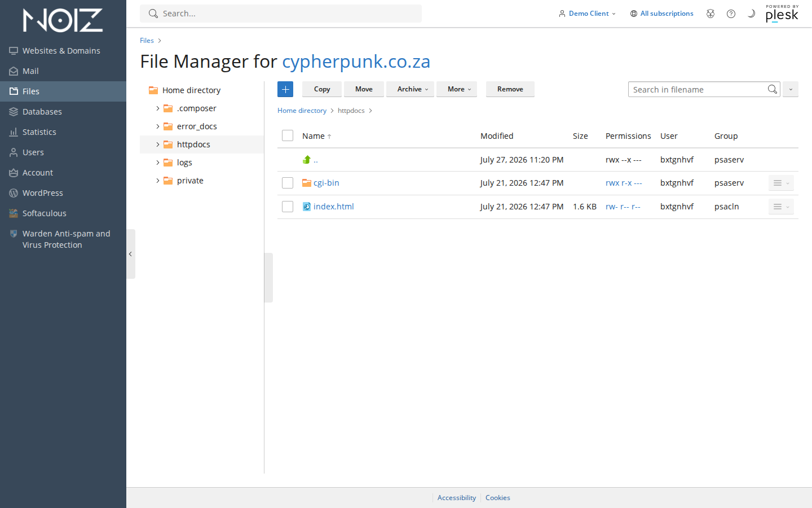Click the Remove button
This screenshot has width=812, height=508.
point(510,89)
